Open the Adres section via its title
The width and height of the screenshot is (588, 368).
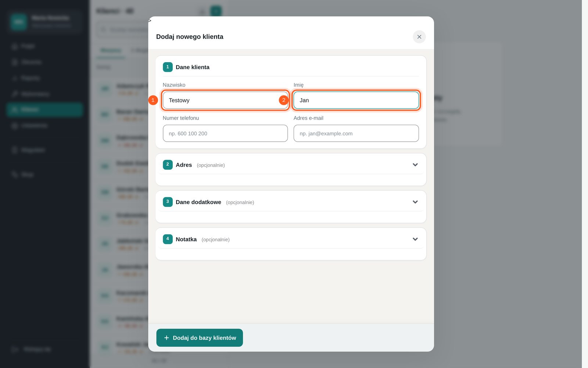[184, 165]
